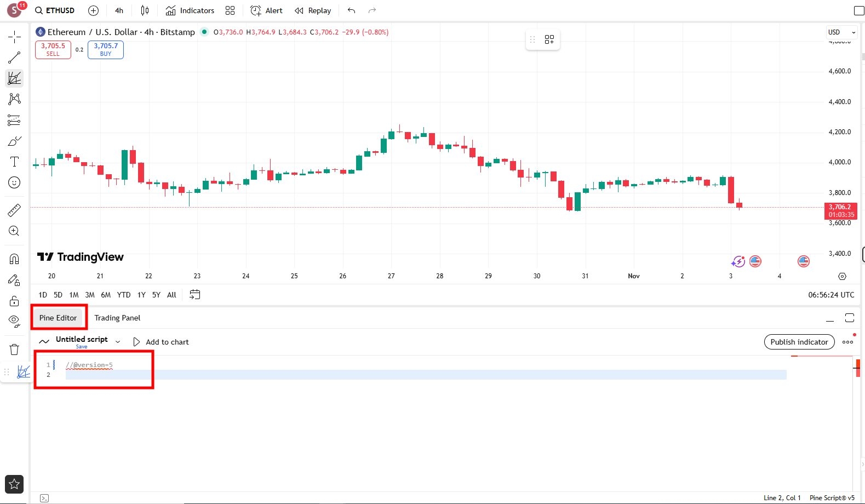This screenshot has height=504, width=865.
Task: Click the zoom in tool
Action: tap(14, 231)
